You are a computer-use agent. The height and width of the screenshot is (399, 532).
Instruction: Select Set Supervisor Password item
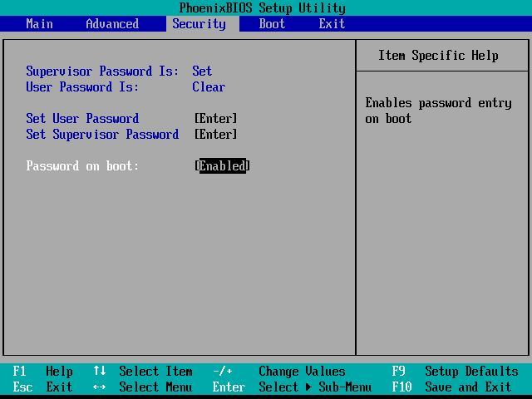tap(102, 135)
